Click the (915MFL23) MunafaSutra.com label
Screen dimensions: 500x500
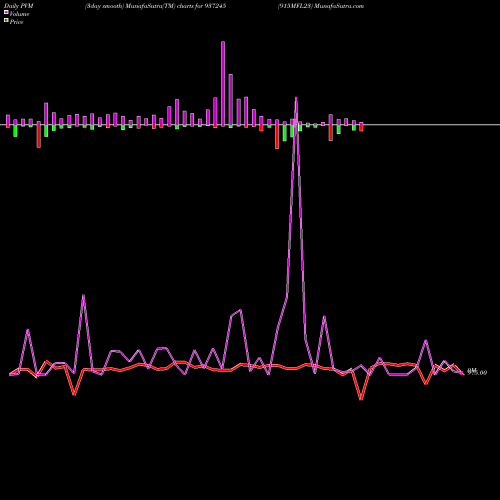click(321, 6)
